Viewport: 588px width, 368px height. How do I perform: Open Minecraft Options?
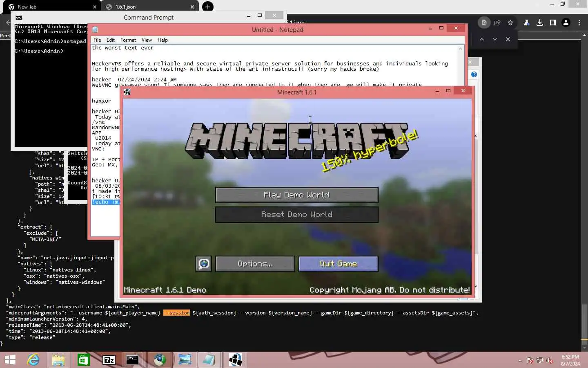pyautogui.click(x=255, y=264)
